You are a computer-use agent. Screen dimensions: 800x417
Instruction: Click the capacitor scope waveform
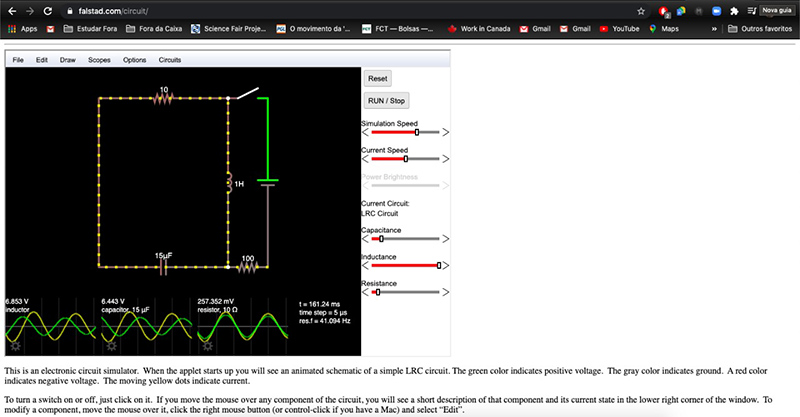coord(146,327)
